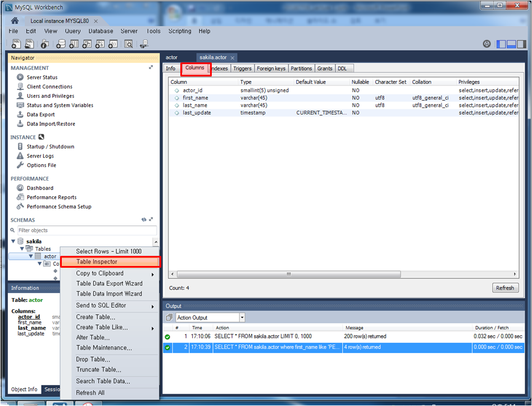
Task: Open the object inspector toolbar icon
Action: tap(44, 44)
